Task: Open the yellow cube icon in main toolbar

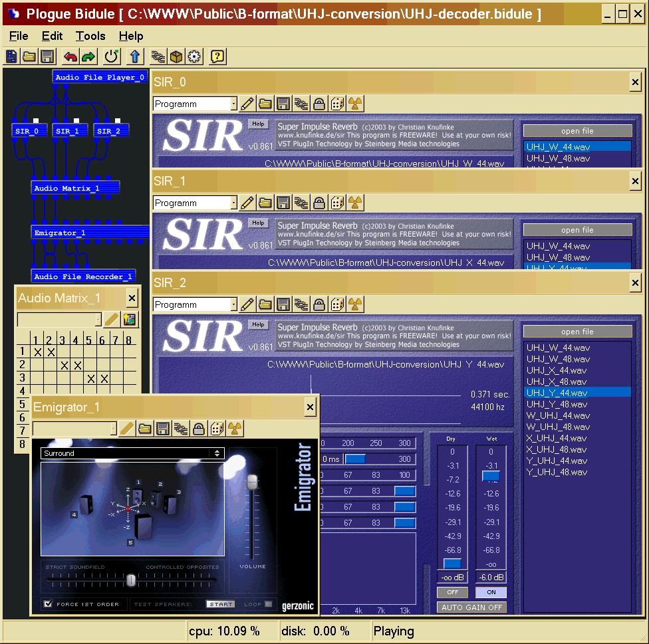Action: tap(176, 56)
